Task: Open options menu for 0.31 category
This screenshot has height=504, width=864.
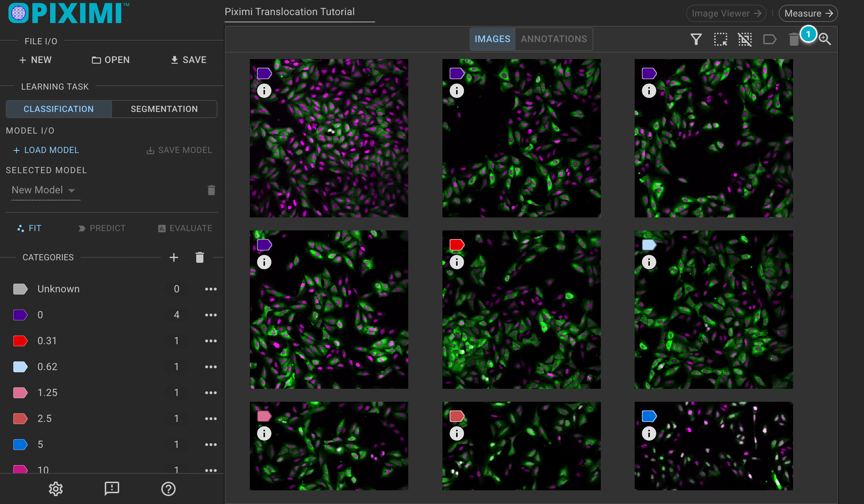Action: point(211,341)
